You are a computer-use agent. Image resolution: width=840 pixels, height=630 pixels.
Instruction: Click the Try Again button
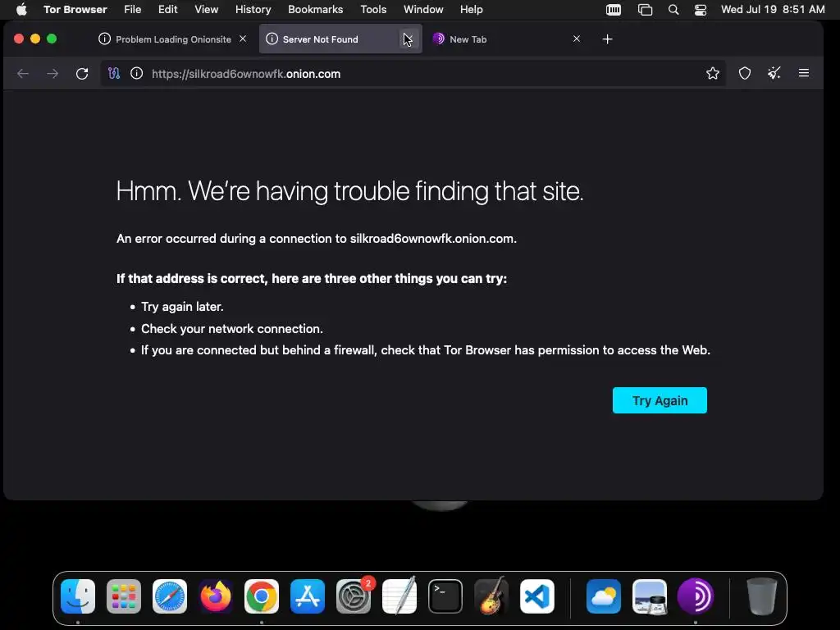pos(660,400)
